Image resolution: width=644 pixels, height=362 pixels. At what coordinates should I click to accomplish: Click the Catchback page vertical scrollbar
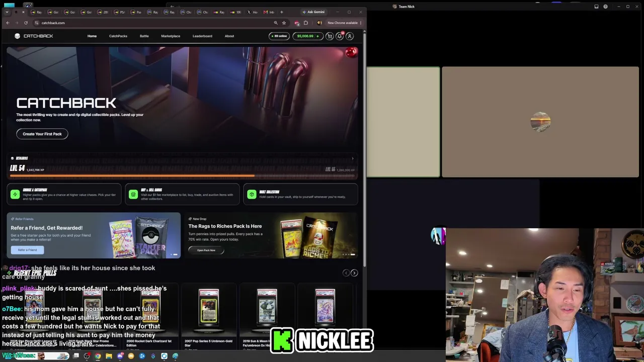(364, 151)
